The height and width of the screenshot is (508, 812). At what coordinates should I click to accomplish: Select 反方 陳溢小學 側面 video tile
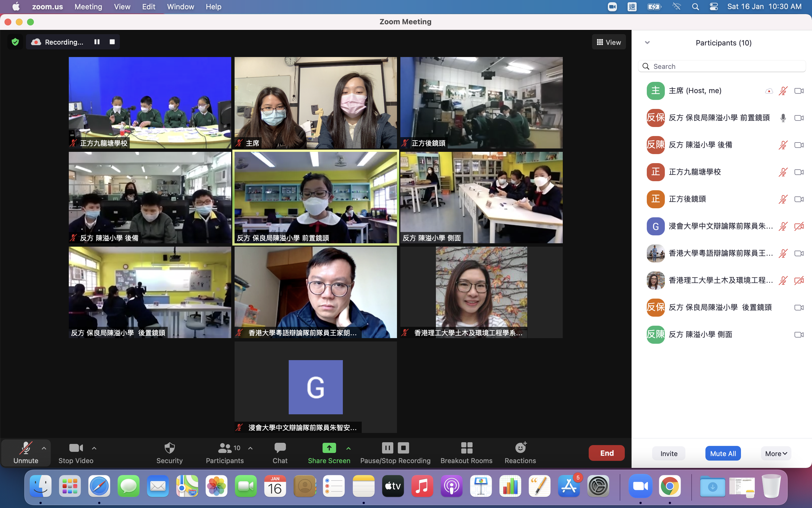482,198
